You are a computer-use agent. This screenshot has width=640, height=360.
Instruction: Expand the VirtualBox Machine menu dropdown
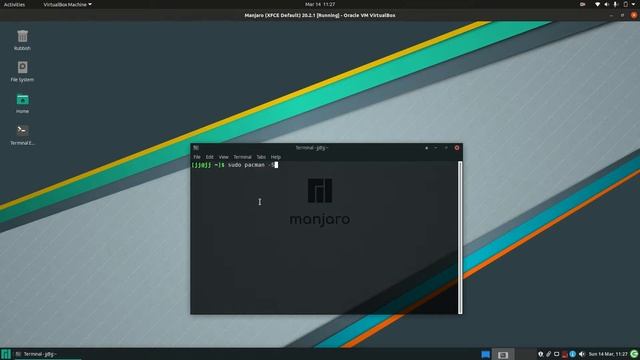(x=67, y=4)
